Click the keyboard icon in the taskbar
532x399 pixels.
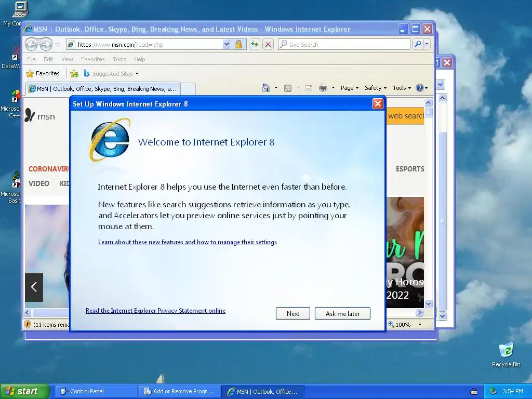[474, 392]
